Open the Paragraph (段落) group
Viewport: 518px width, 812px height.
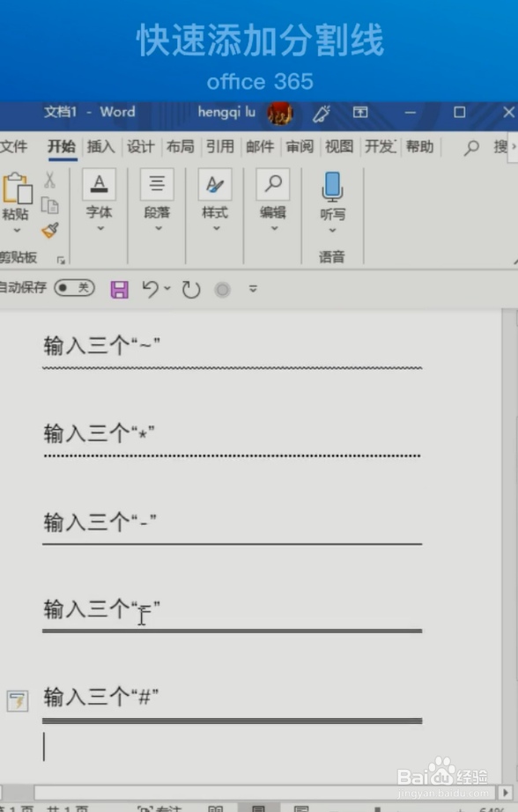click(157, 183)
